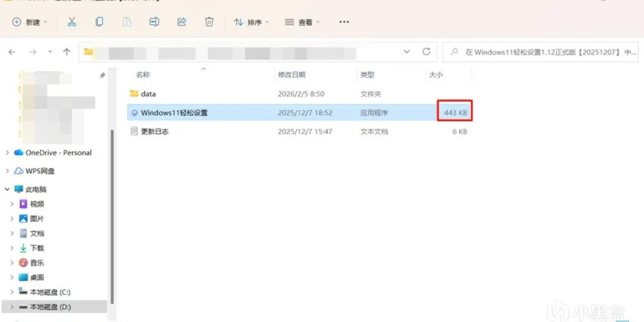Open the 排序 (Sort) dropdown
Screen dimensions: 644x322
click(x=251, y=22)
